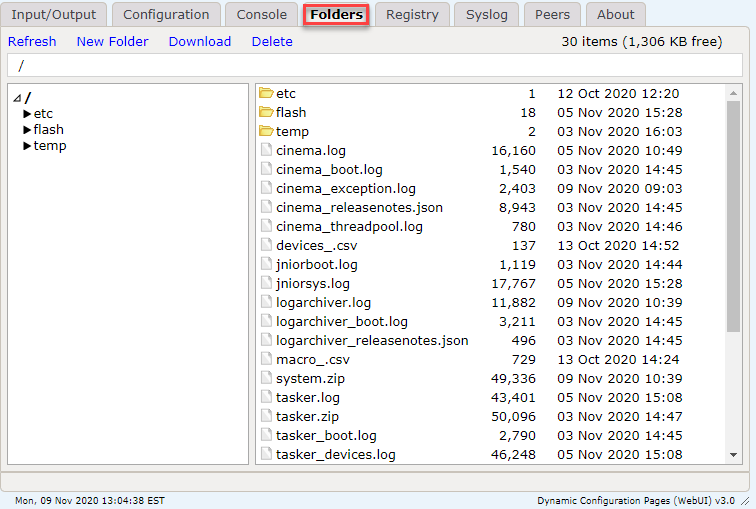Click the file icon beside macro_.csv
This screenshot has width=756, height=509.
(266, 359)
